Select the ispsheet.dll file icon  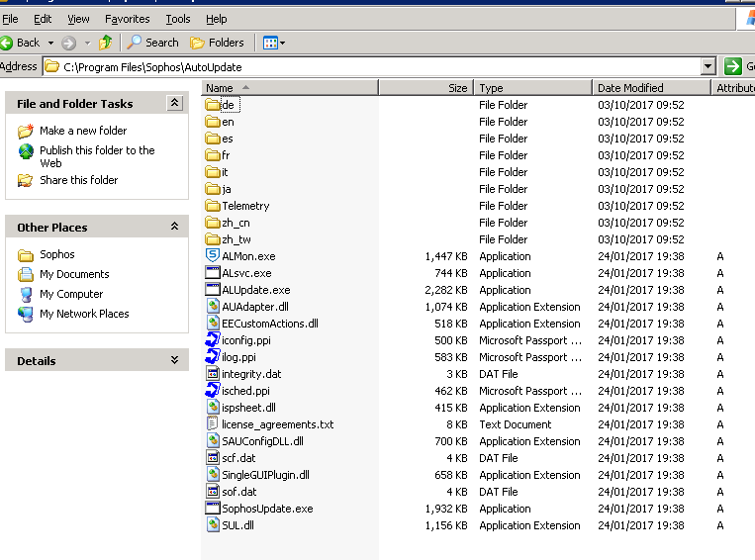tap(213, 407)
